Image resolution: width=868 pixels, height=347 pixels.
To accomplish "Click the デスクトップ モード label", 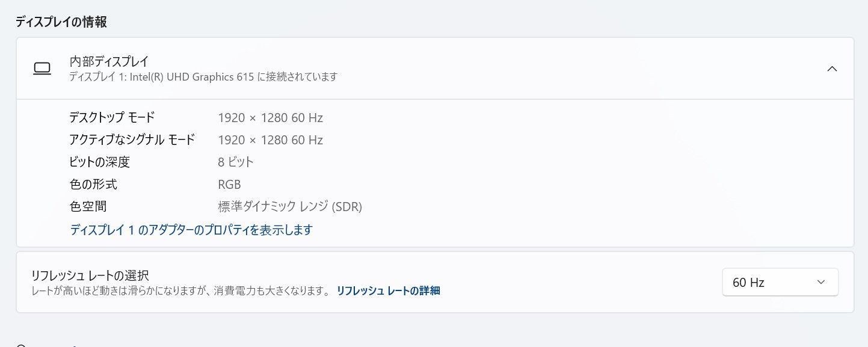I will (112, 117).
